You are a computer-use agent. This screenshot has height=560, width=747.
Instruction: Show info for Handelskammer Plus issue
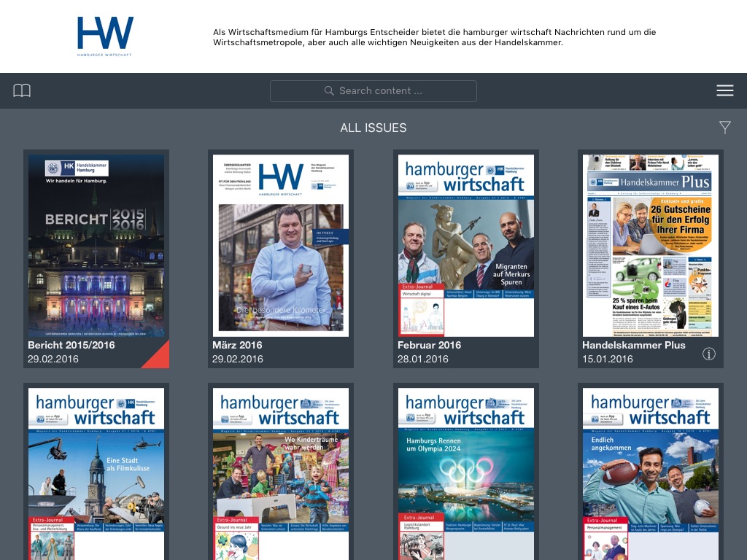coord(708,354)
